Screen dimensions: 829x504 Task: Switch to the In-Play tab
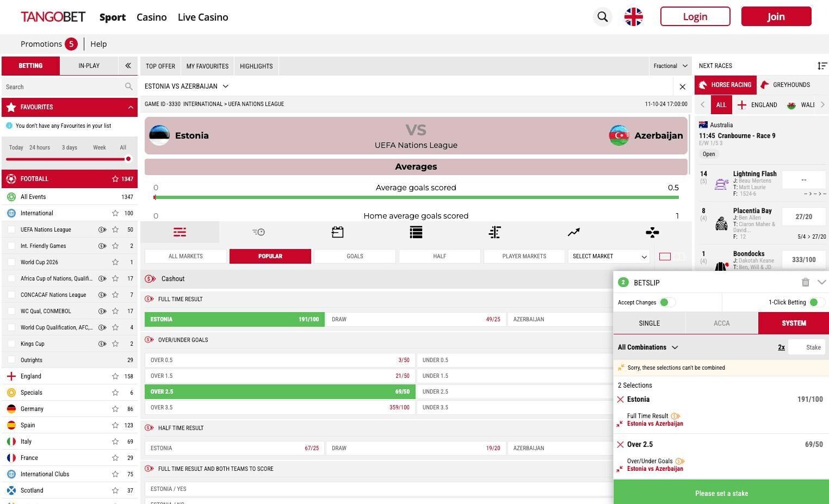[89, 66]
